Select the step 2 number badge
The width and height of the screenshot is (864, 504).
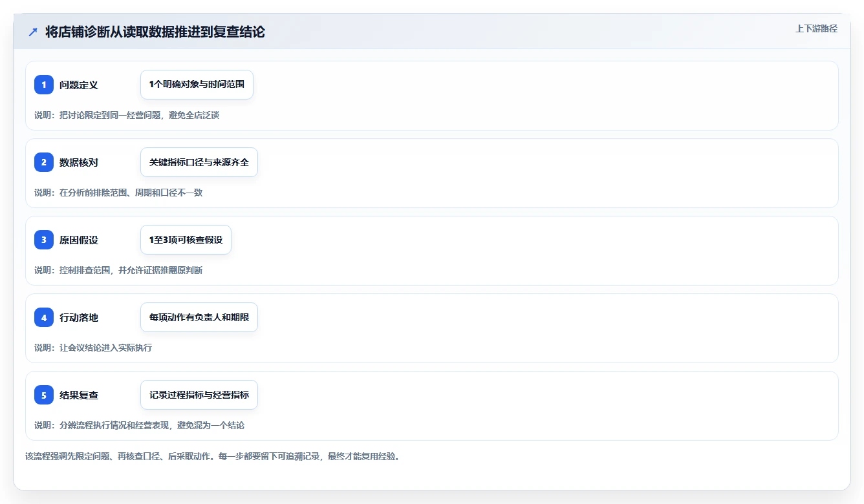pos(44,162)
